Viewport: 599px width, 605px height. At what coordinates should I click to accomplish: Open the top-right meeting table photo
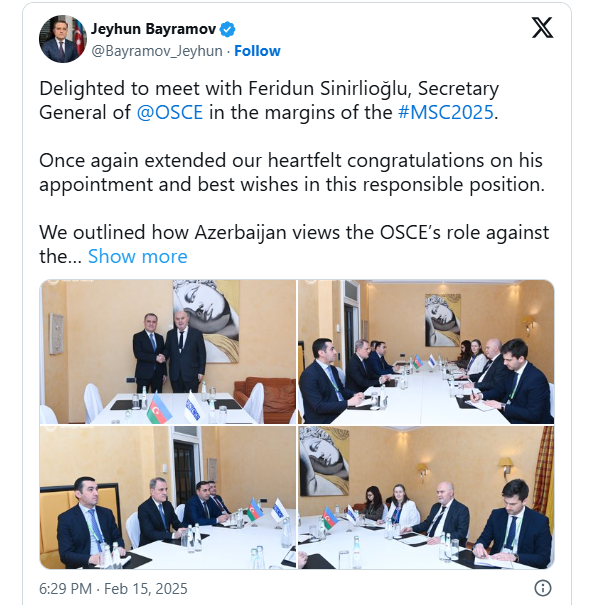point(426,352)
